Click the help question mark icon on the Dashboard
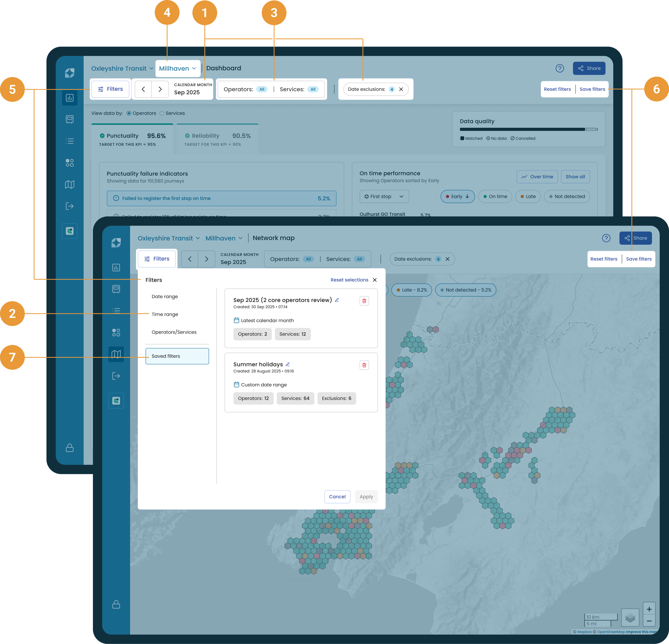Viewport: 669px width, 644px height. coord(559,68)
